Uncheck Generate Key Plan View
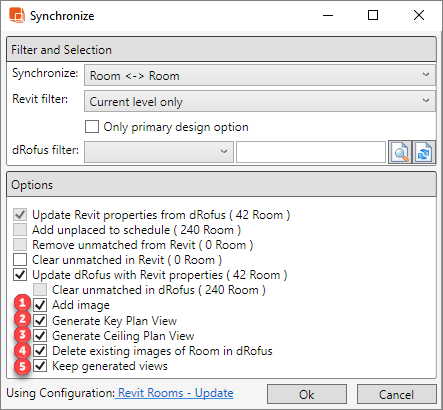Screen dimensions: 443x410 click(40, 320)
